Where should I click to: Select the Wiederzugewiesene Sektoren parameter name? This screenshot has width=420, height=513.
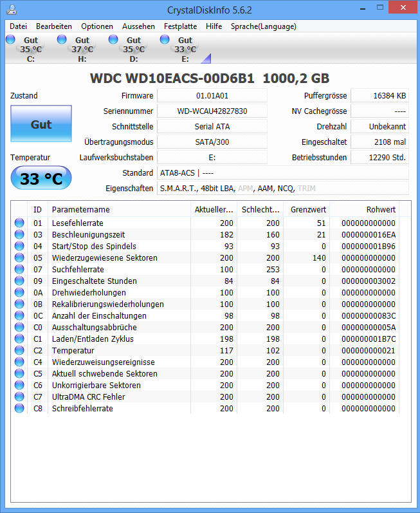click(105, 258)
